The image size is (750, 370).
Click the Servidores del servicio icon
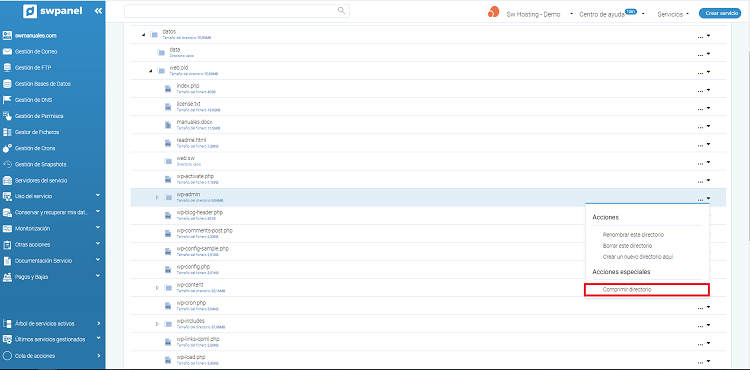[x=7, y=180]
